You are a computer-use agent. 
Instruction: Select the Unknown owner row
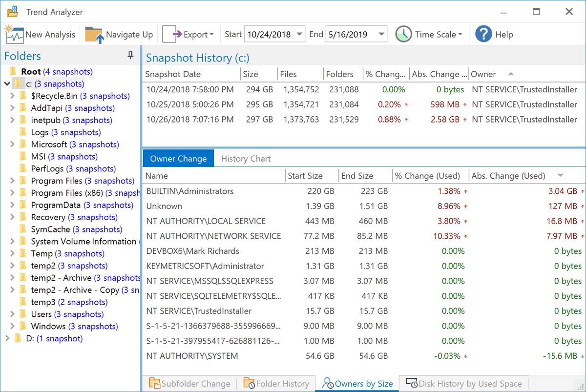coord(364,206)
